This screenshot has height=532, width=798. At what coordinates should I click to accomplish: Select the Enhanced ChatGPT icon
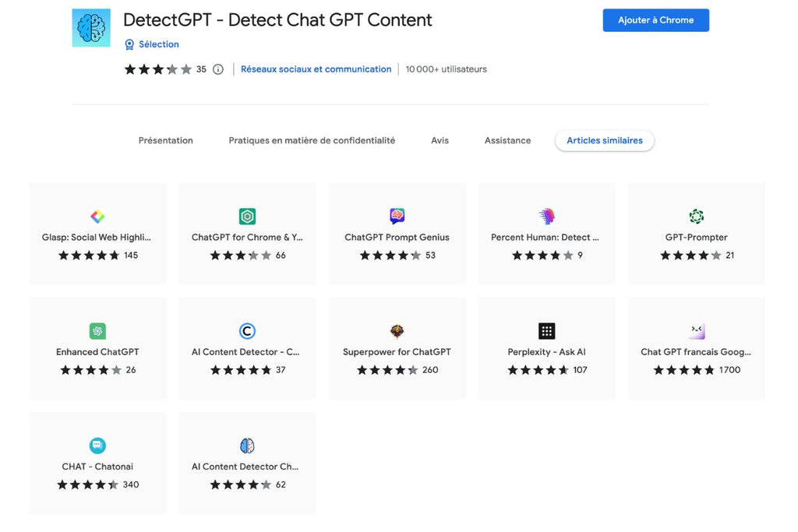97,331
